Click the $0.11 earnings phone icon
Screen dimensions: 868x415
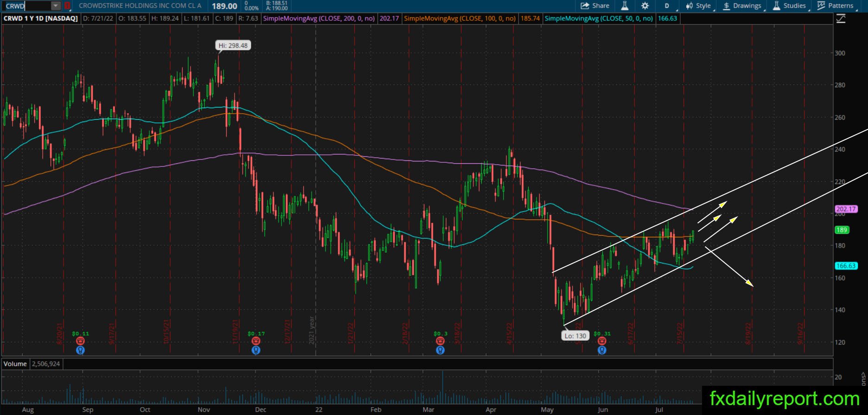(80, 341)
